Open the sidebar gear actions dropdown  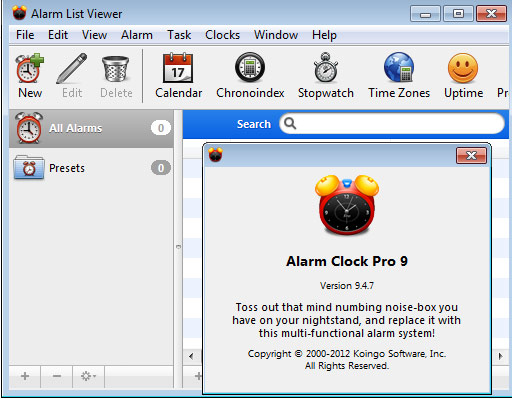(88, 376)
